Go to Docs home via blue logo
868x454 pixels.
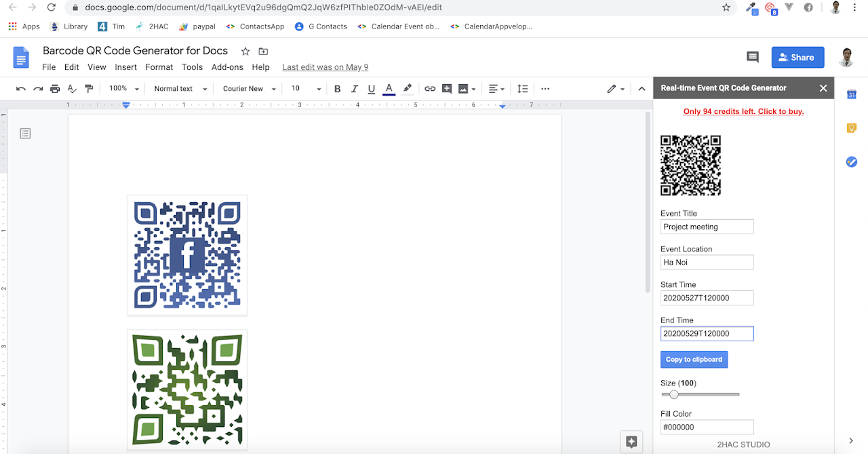pos(22,58)
